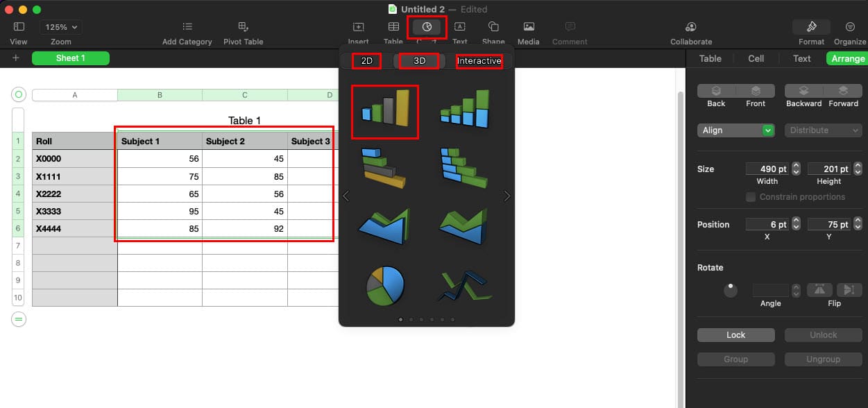Image resolution: width=868 pixels, height=408 pixels.
Task: Click the Front arrange button
Action: pos(756,91)
